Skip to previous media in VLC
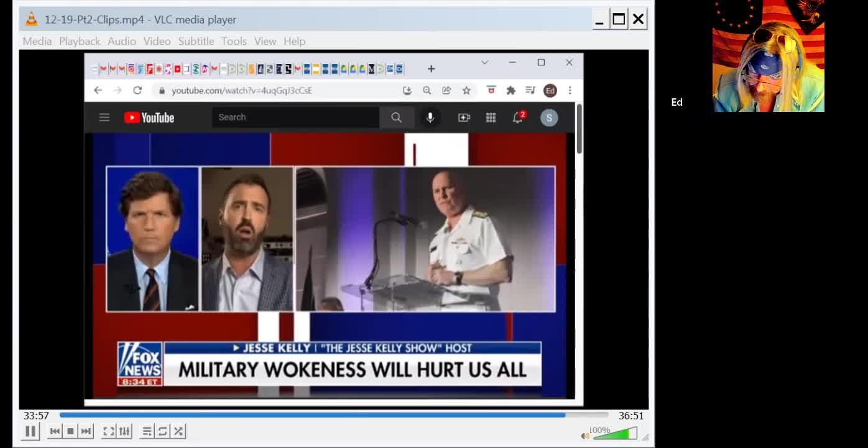The height and width of the screenshot is (448, 868). pyautogui.click(x=55, y=431)
